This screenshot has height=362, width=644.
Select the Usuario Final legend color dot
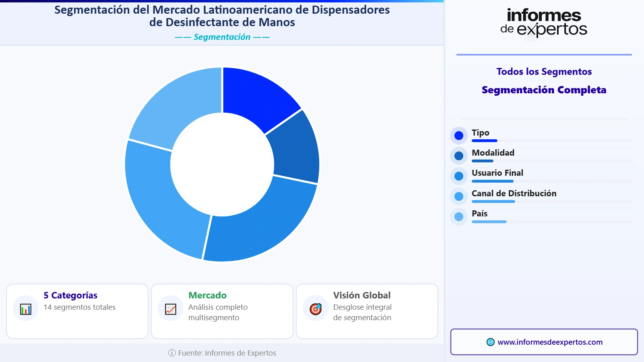[458, 176]
